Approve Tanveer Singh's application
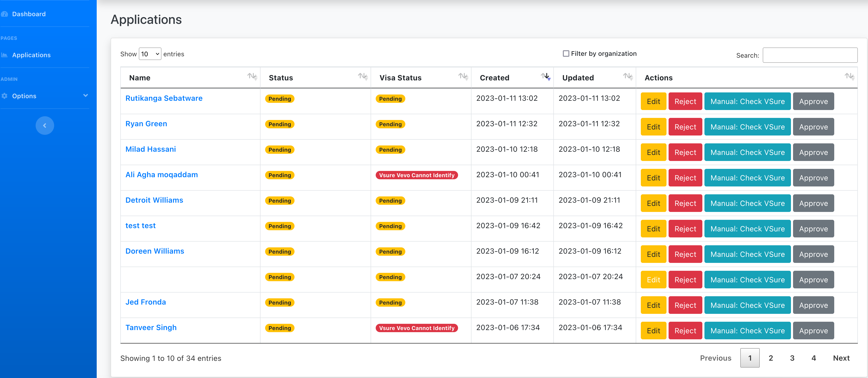This screenshot has width=868, height=378. pos(813,331)
